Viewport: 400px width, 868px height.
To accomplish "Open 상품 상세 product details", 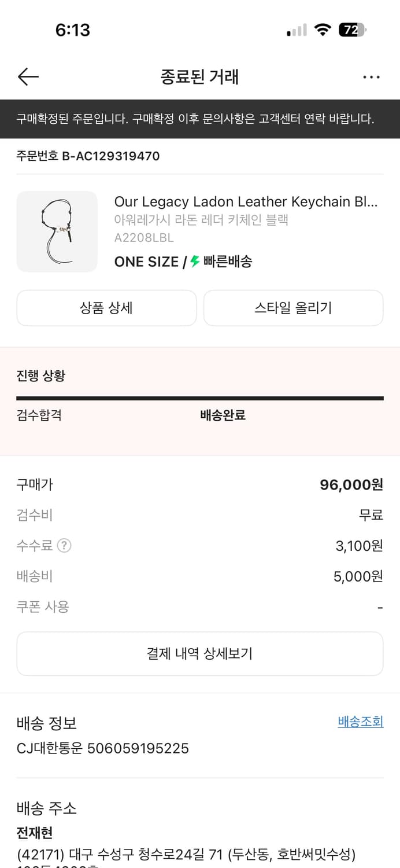I will (106, 308).
